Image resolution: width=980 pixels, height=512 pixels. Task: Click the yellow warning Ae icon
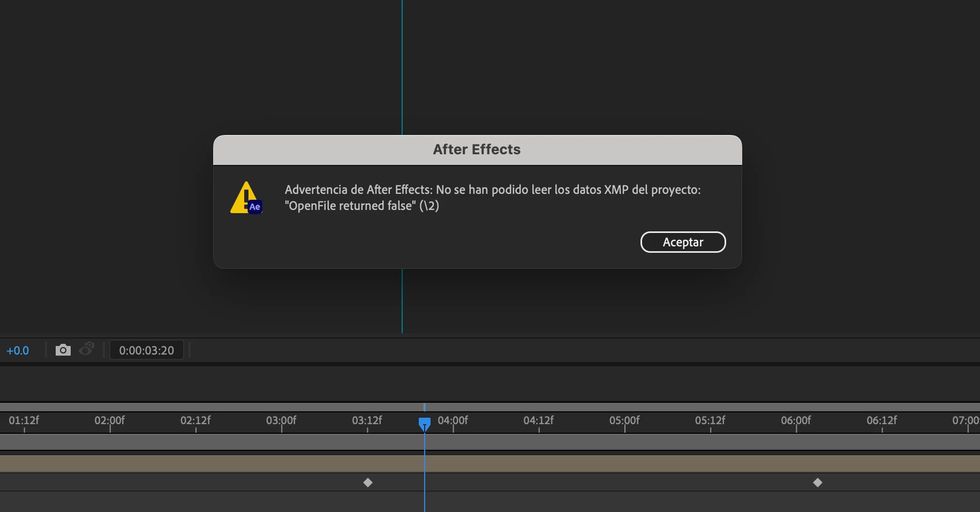tap(246, 198)
